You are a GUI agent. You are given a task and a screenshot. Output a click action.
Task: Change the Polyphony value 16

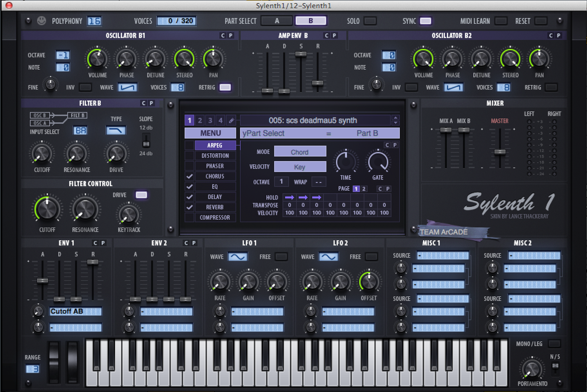(94, 21)
